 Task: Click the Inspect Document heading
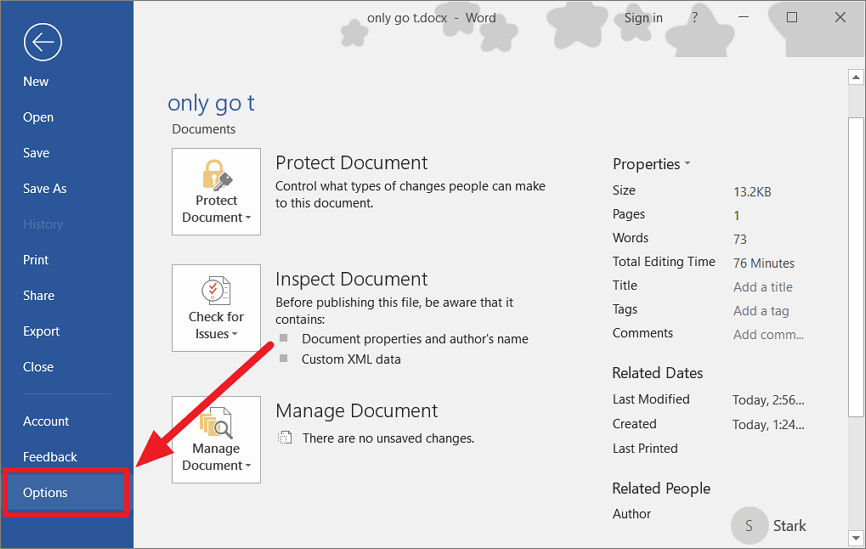351,279
